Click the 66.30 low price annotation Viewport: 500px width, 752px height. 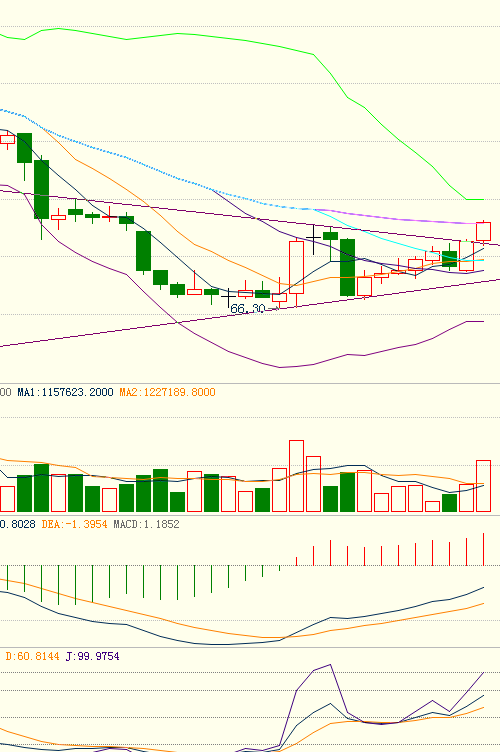(247, 309)
